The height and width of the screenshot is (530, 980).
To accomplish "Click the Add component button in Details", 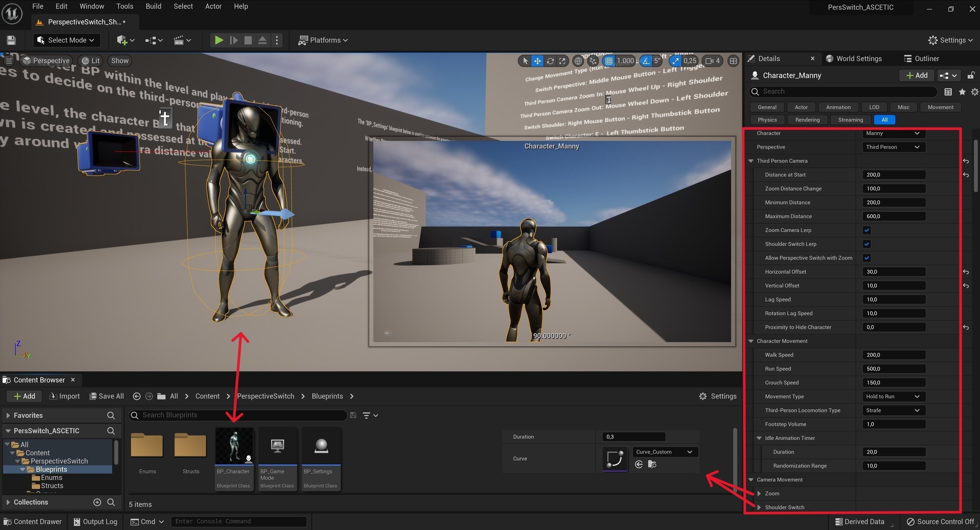I will coord(916,75).
